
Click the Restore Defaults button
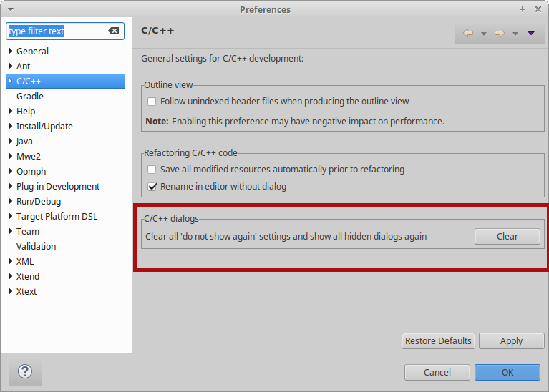(438, 341)
